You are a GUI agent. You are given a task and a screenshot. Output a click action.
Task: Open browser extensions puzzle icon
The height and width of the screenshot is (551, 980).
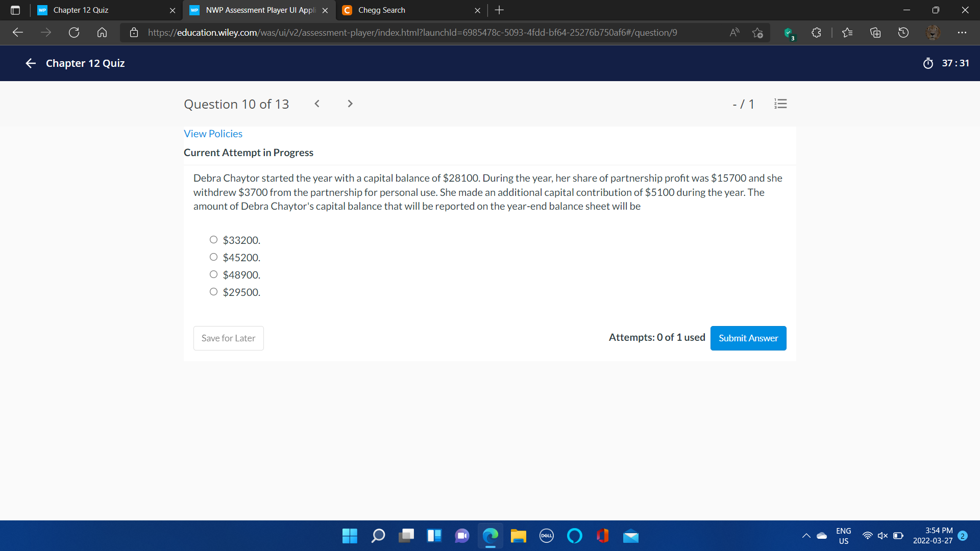pos(816,33)
